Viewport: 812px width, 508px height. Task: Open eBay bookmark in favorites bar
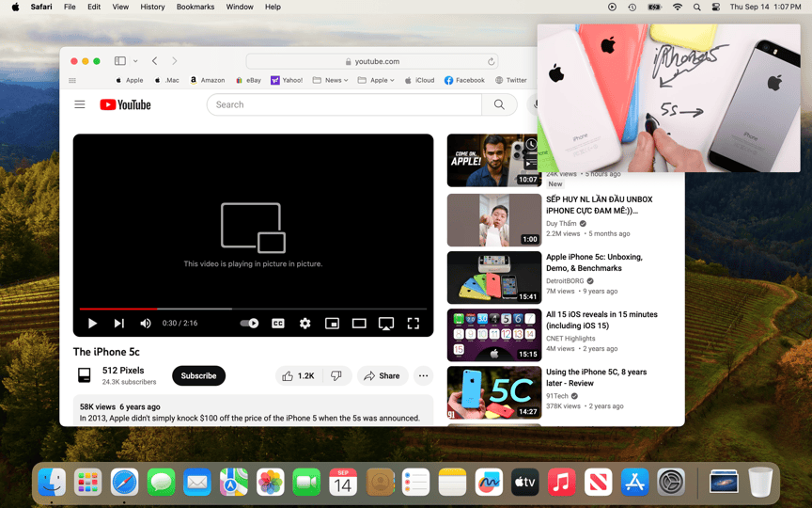tap(248, 80)
